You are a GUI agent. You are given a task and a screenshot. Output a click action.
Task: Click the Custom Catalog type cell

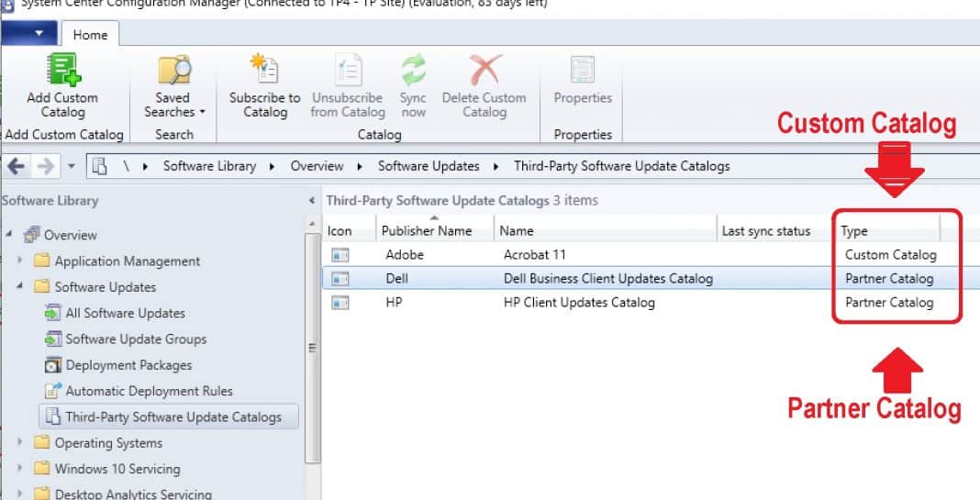coord(891,255)
